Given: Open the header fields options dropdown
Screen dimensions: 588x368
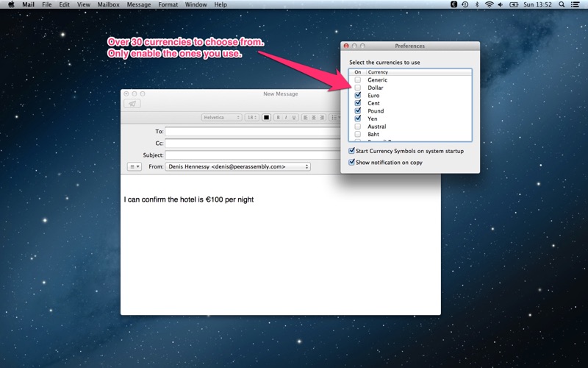Looking at the screenshot, I should pyautogui.click(x=135, y=166).
